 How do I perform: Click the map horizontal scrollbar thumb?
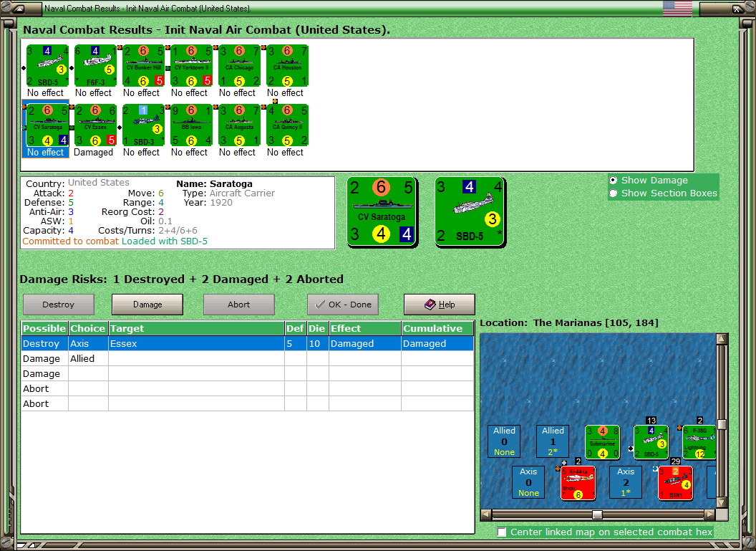(x=597, y=514)
